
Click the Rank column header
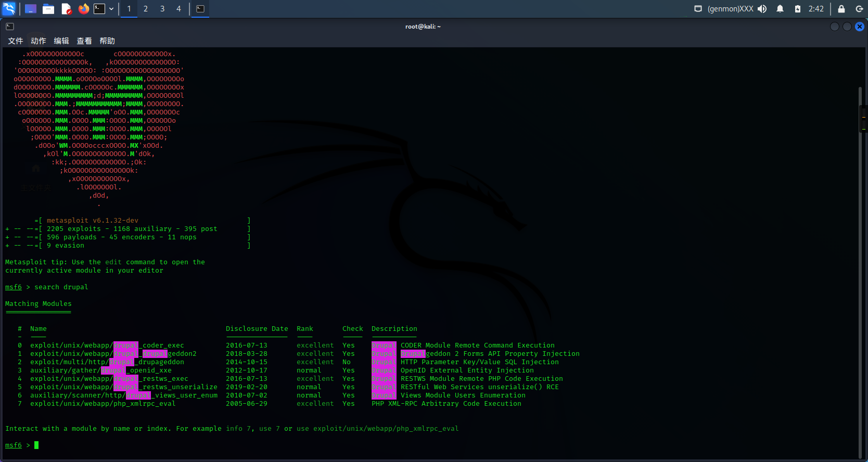click(x=305, y=329)
